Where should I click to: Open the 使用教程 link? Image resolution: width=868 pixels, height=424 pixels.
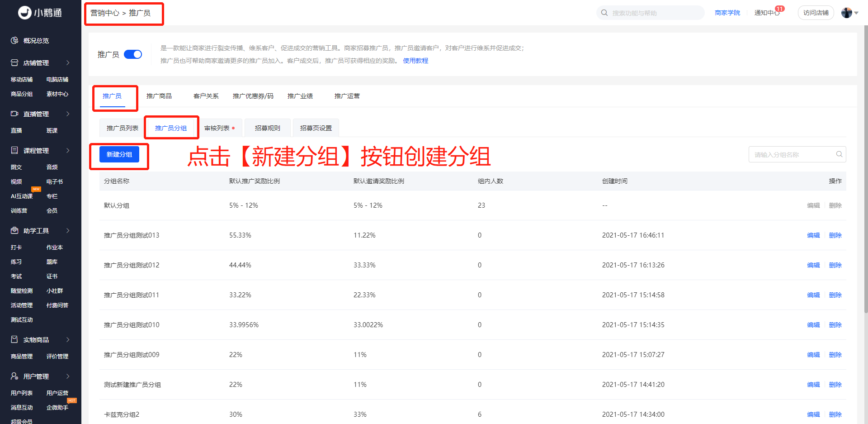415,61
